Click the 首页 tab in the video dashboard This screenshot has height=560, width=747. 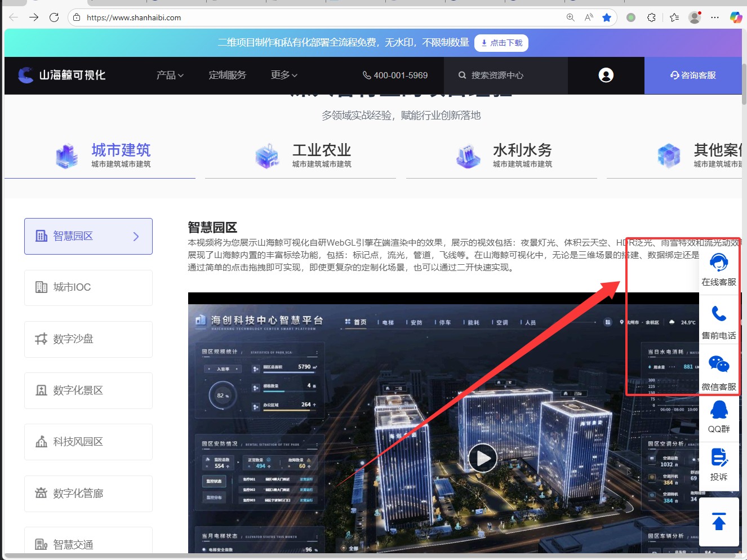coord(355,322)
